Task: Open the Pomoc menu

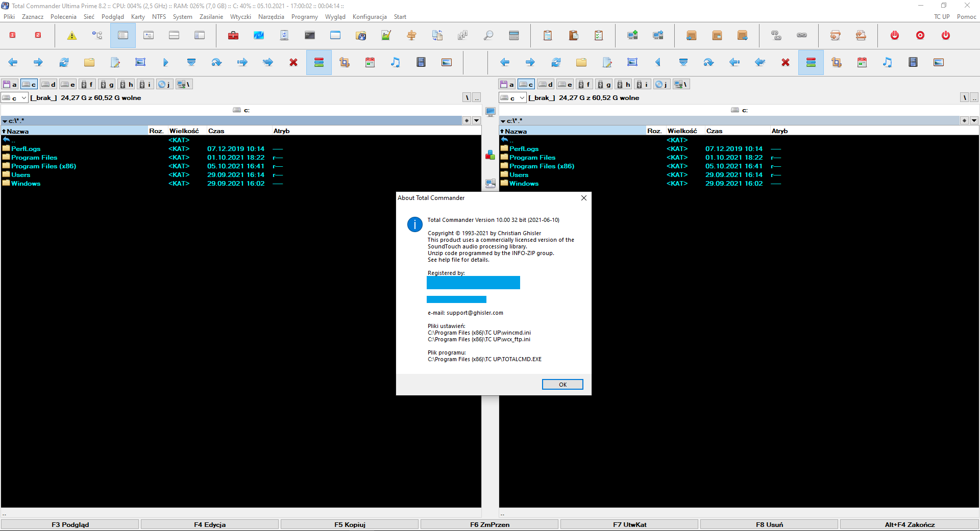Action: tap(966, 17)
